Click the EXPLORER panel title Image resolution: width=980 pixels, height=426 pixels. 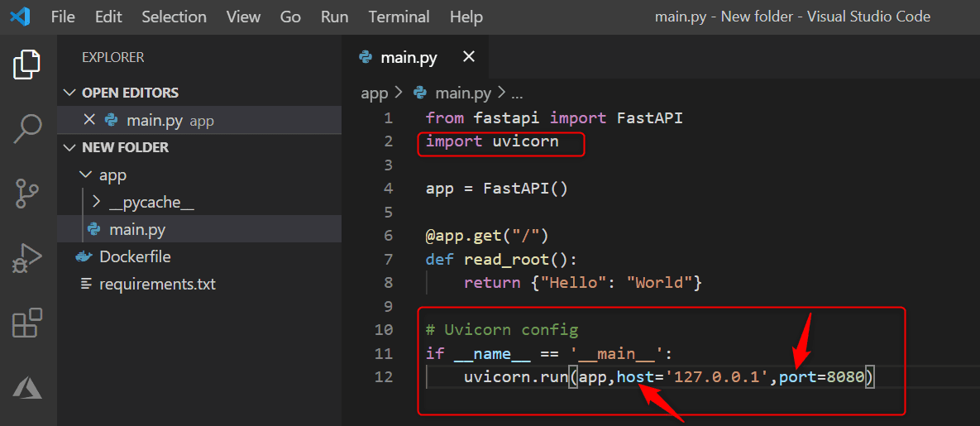pos(113,58)
